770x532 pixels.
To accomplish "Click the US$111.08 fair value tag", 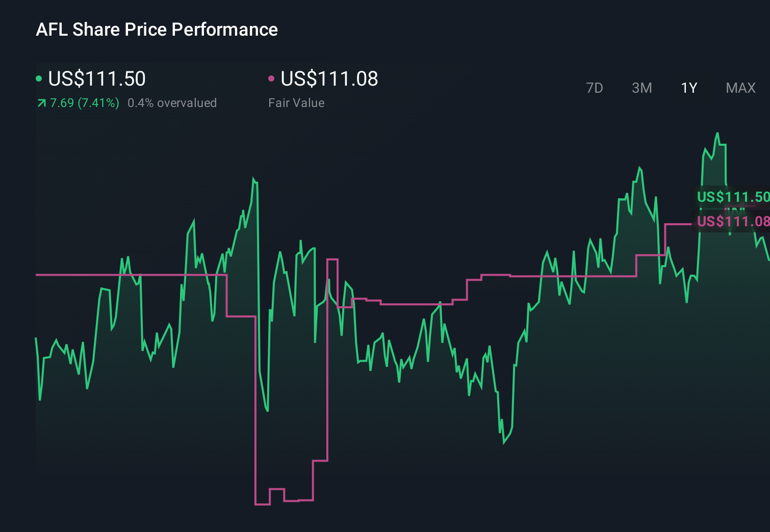I will pos(733,222).
